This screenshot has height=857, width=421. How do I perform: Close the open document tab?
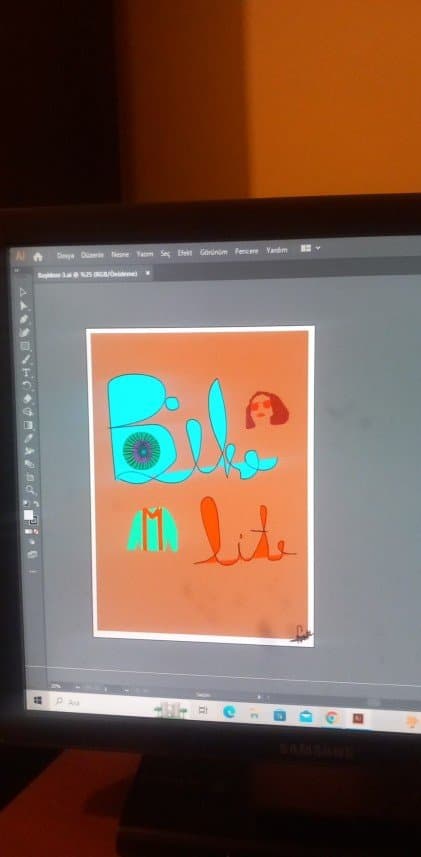click(x=147, y=272)
